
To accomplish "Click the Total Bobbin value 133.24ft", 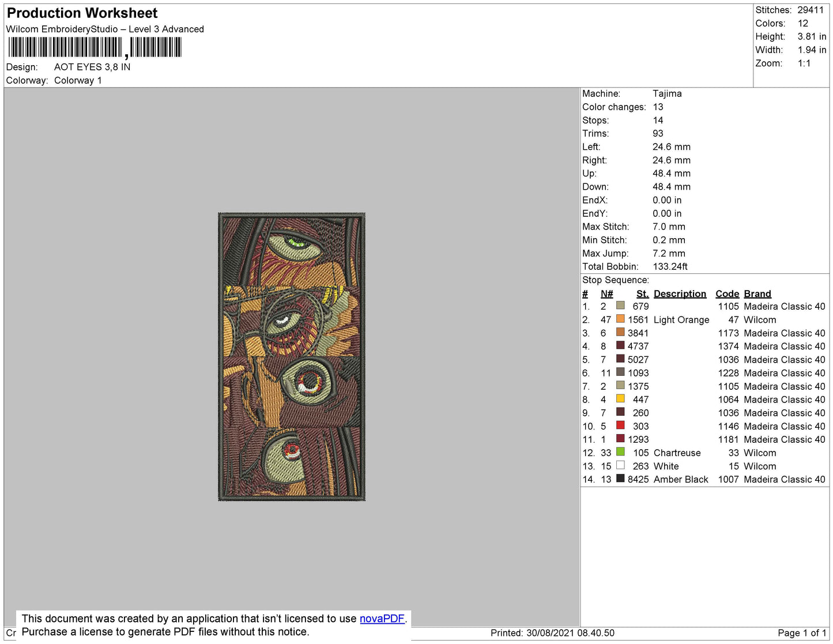I will (x=670, y=266).
